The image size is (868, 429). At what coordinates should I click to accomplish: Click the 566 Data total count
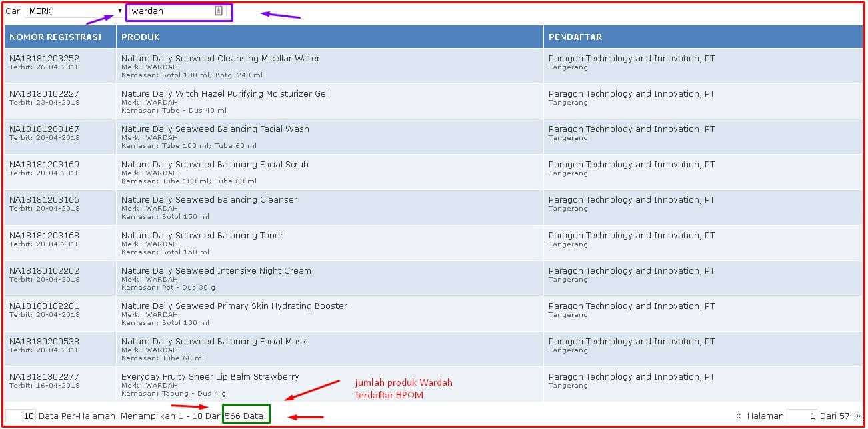tap(246, 416)
